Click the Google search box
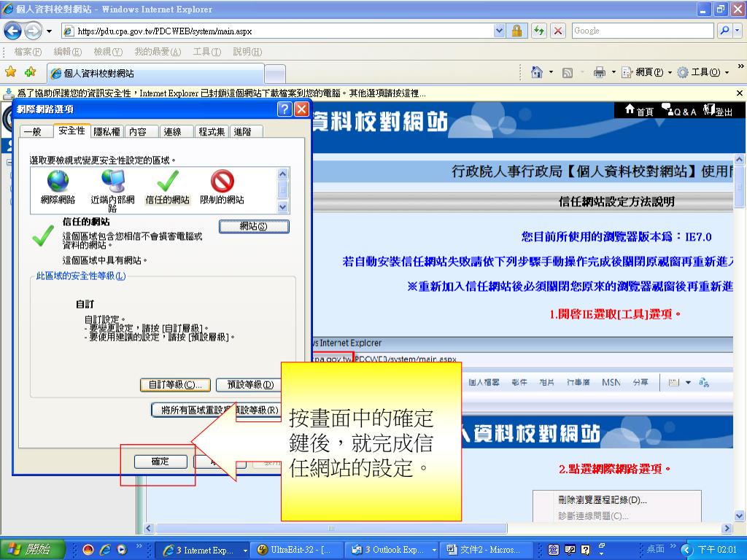Viewport: 747px width, 560px height. 643,31
